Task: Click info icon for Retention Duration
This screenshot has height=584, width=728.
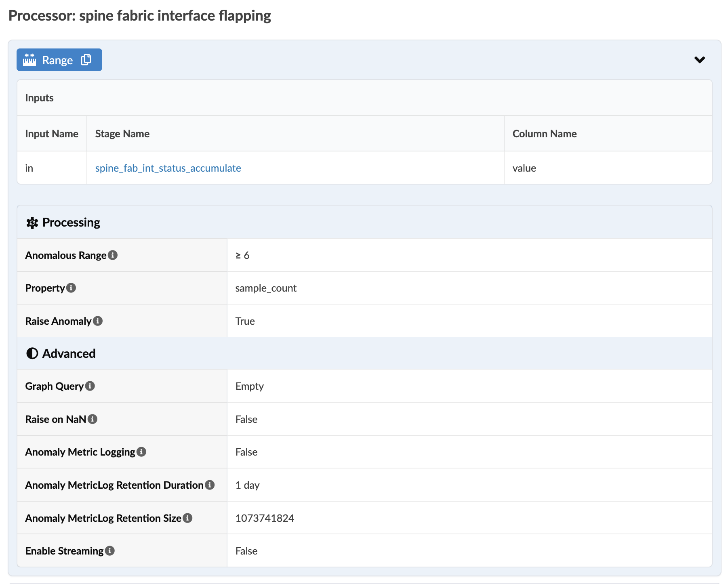Action: click(x=210, y=485)
